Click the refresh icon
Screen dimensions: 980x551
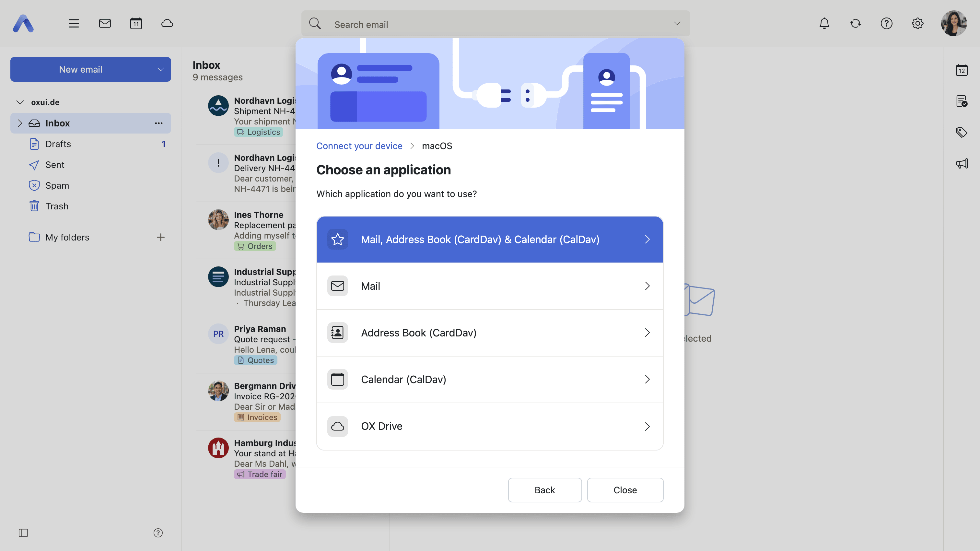pos(855,23)
